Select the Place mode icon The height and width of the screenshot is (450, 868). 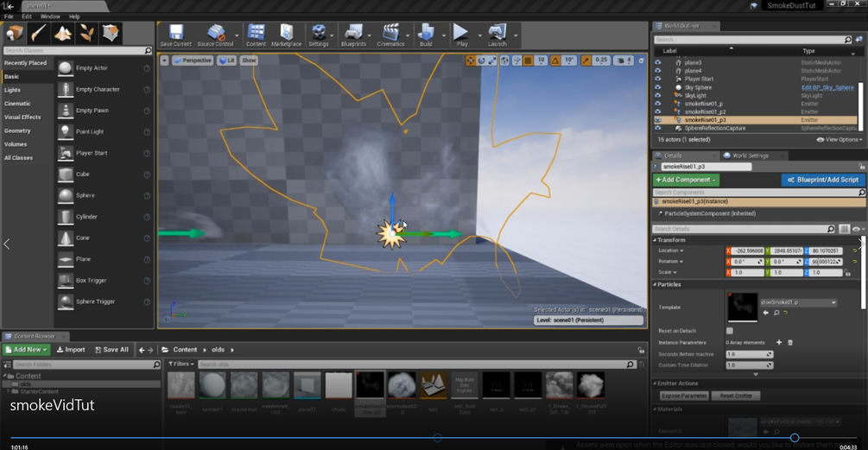[x=15, y=33]
